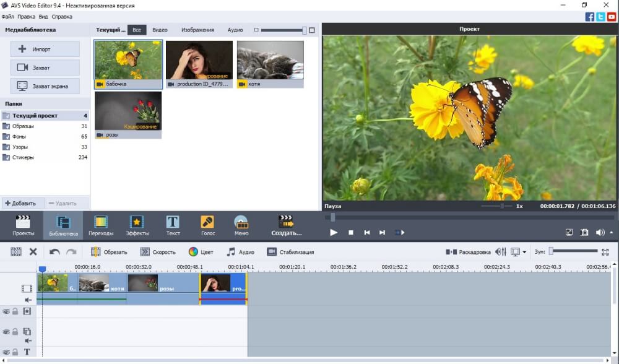Click the split clip icon on timeline toolbar
The height and width of the screenshot is (364, 619).
pos(16,252)
